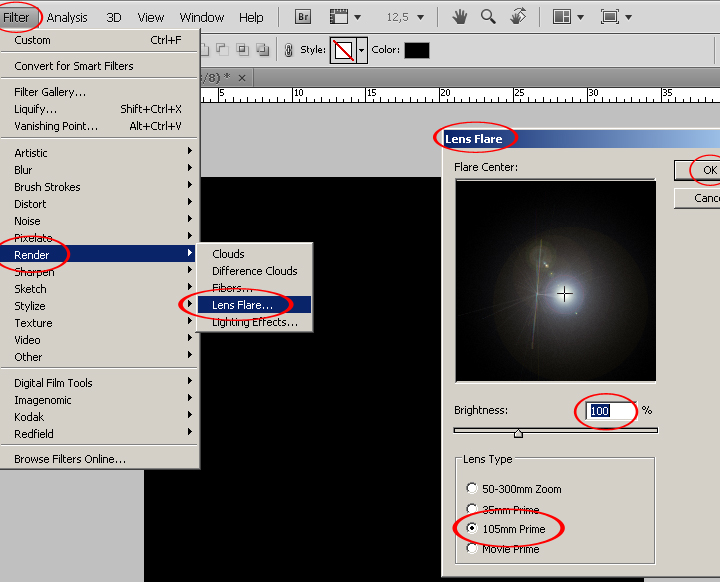The height and width of the screenshot is (582, 720).
Task: Launch Adobe Bridge from the Br icon
Action: [x=303, y=17]
